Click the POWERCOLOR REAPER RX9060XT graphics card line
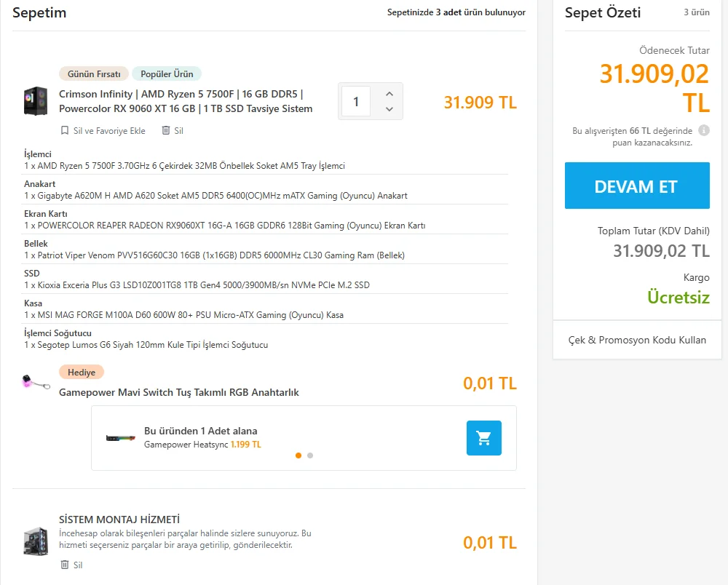 tap(225, 226)
